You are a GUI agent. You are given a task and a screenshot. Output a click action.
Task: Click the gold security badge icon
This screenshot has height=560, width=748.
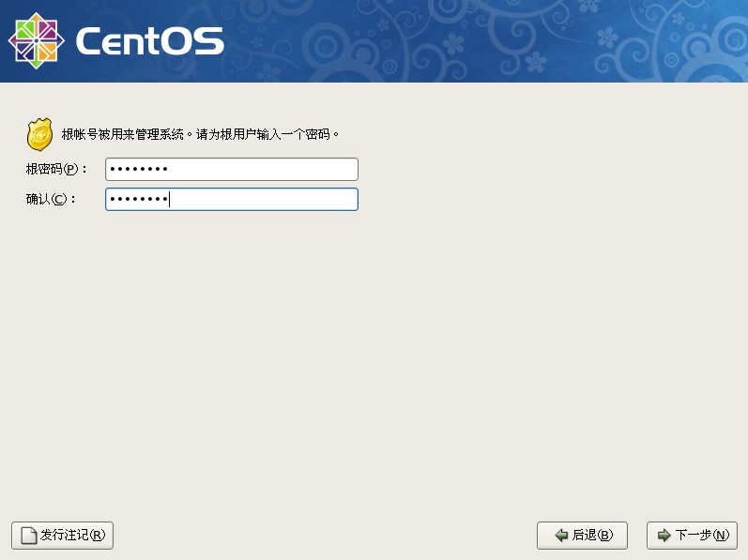(39, 134)
